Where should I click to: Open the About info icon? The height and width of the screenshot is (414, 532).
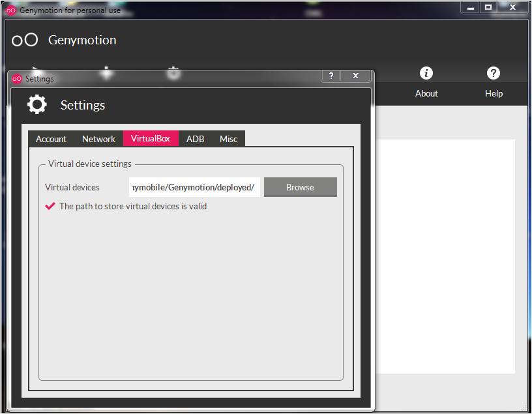[x=426, y=73]
